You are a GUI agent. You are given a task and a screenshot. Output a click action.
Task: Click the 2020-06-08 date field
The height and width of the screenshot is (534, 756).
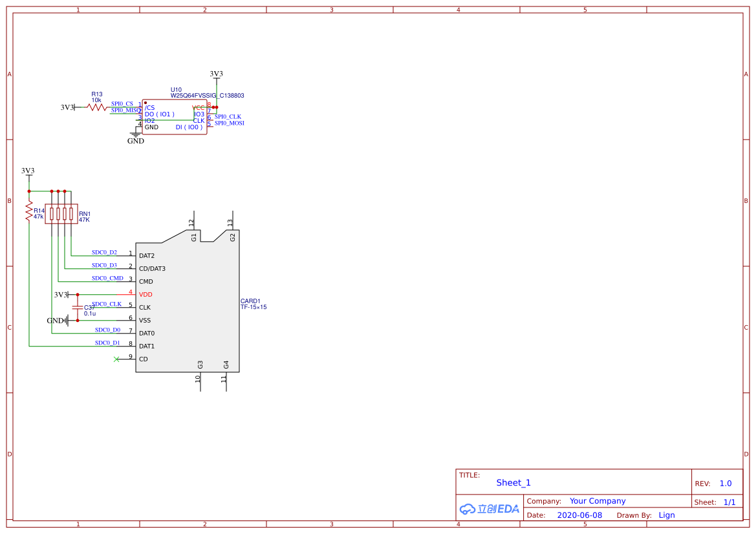click(579, 515)
